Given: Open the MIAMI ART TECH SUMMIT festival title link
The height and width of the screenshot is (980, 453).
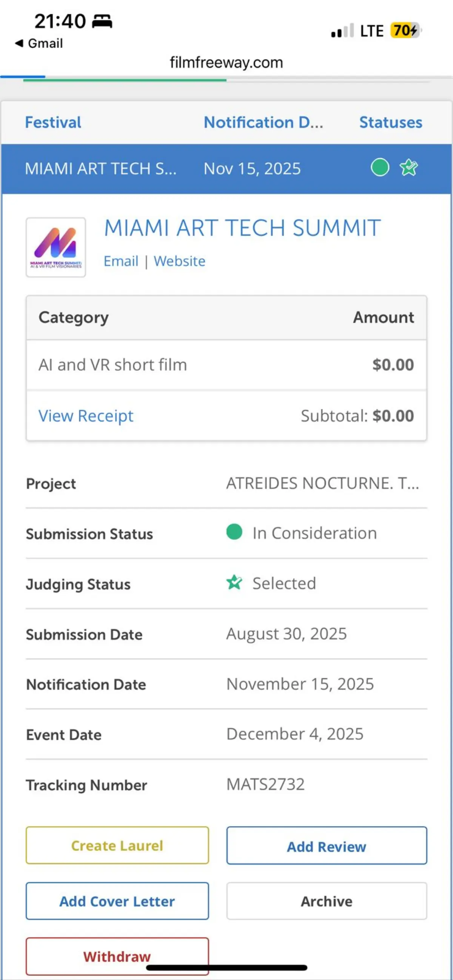Looking at the screenshot, I should [242, 228].
